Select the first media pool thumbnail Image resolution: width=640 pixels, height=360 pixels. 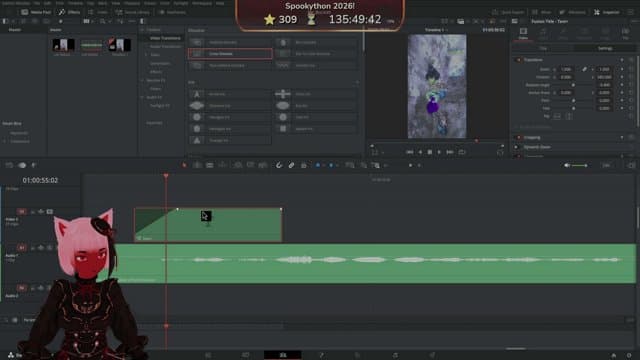[x=63, y=45]
